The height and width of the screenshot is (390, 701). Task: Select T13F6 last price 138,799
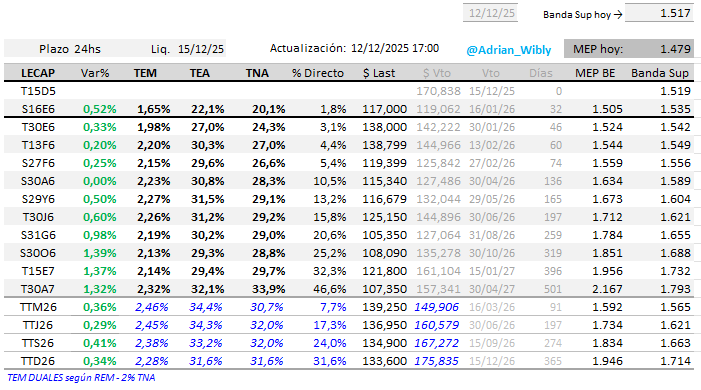[384, 145]
